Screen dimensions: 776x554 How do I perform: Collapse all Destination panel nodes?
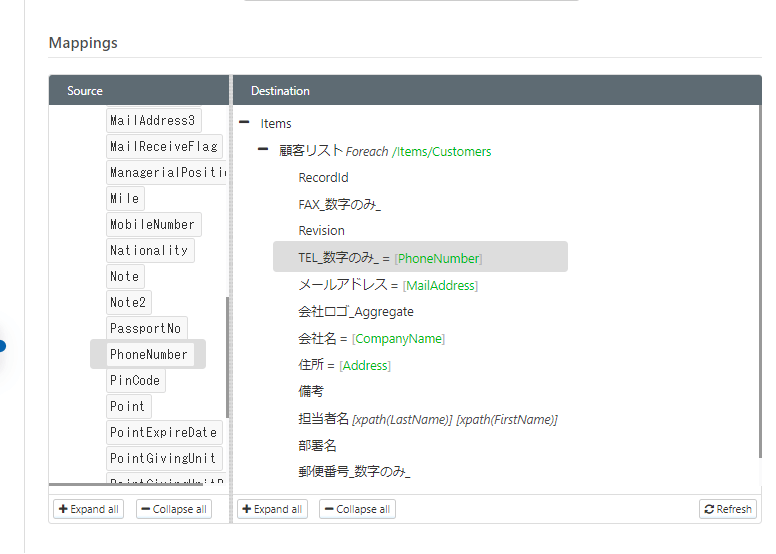[357, 509]
